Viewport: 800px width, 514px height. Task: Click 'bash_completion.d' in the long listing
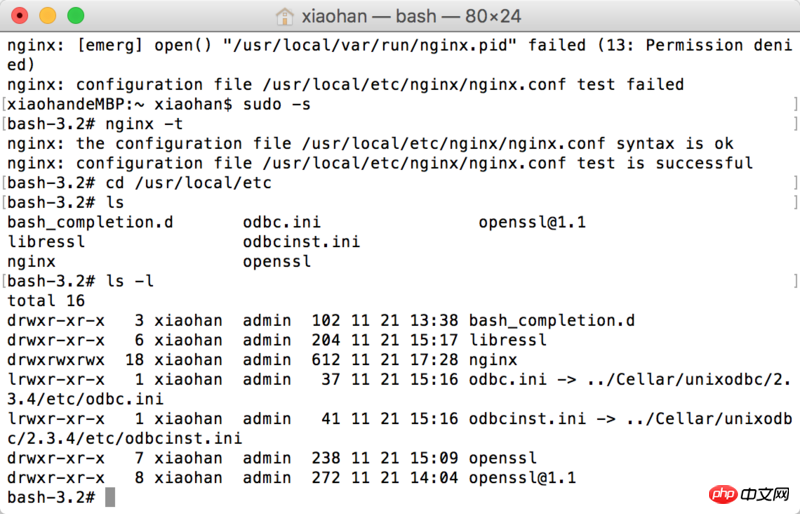(552, 321)
